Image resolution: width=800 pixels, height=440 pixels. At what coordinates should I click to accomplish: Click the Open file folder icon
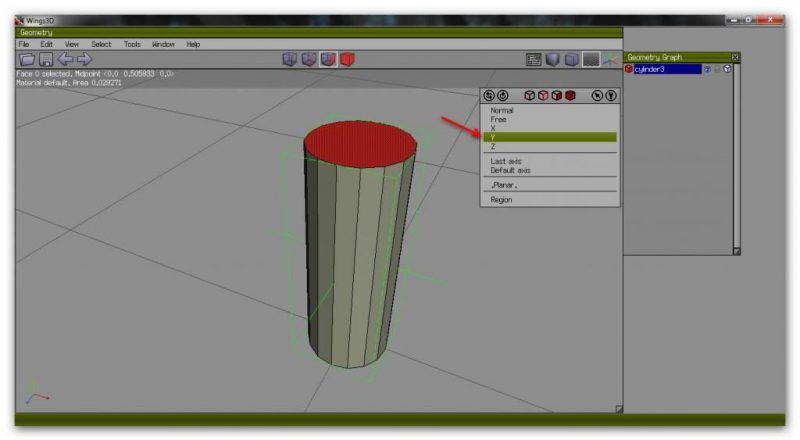click(26, 60)
